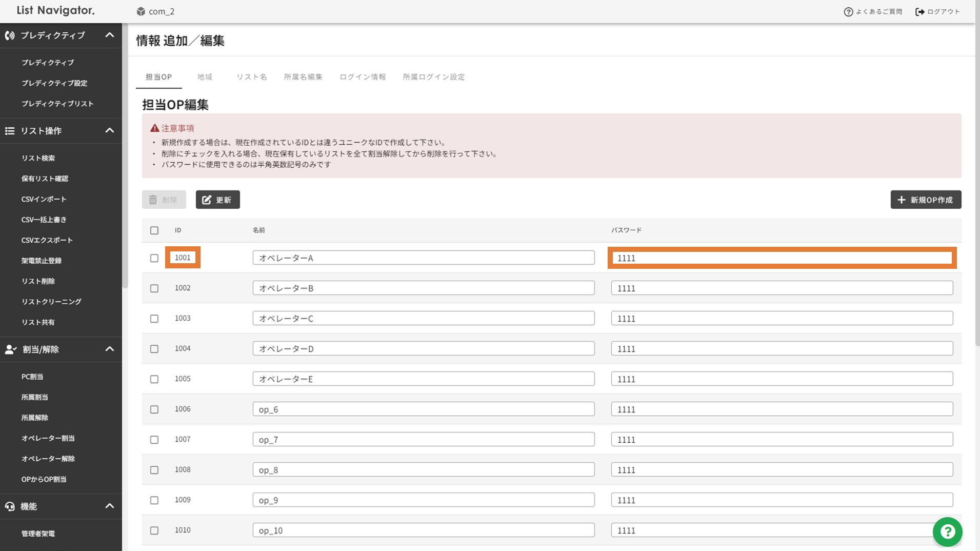Image resolution: width=980 pixels, height=551 pixels.
Task: Toggle the select-all checkbox in table header
Action: coord(154,230)
